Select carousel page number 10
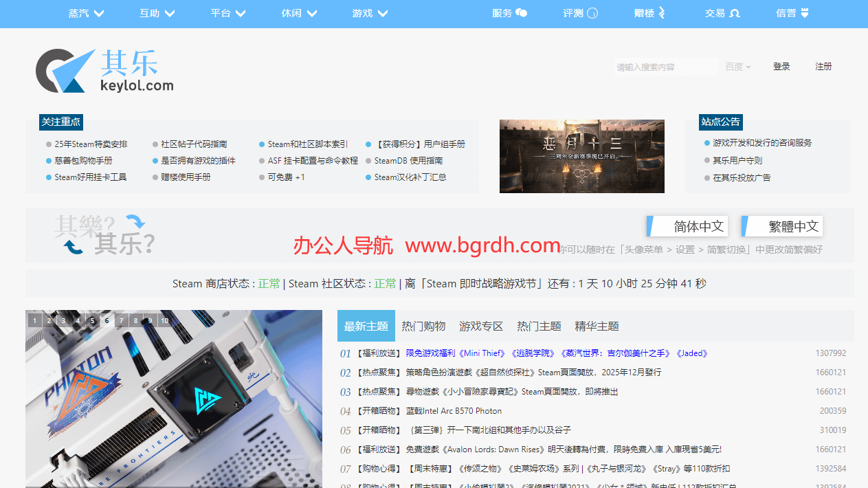The width and height of the screenshot is (868, 488). click(x=164, y=320)
